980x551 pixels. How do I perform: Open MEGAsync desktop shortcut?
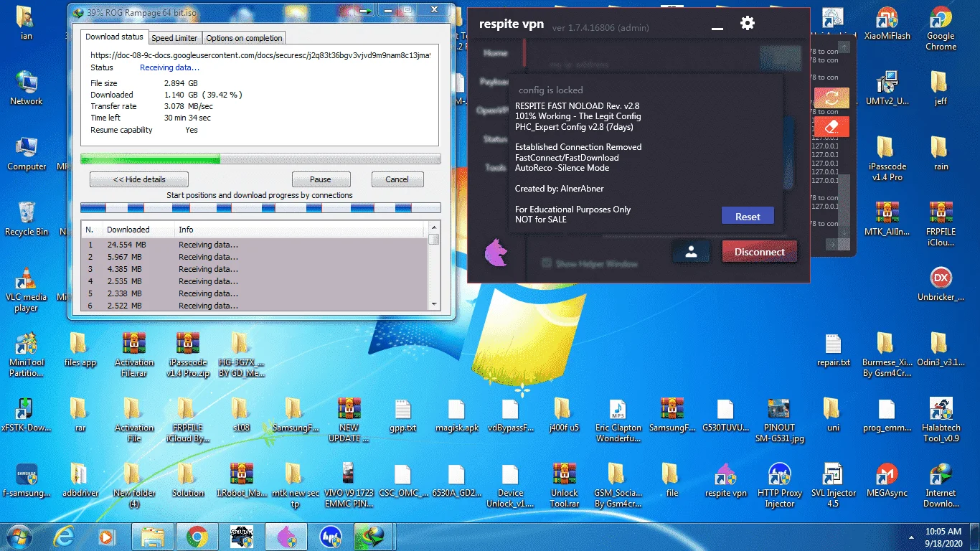click(x=887, y=480)
